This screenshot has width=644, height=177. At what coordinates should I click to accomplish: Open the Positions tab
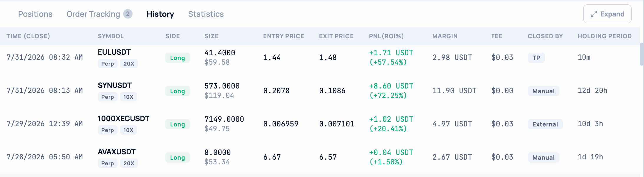point(35,14)
